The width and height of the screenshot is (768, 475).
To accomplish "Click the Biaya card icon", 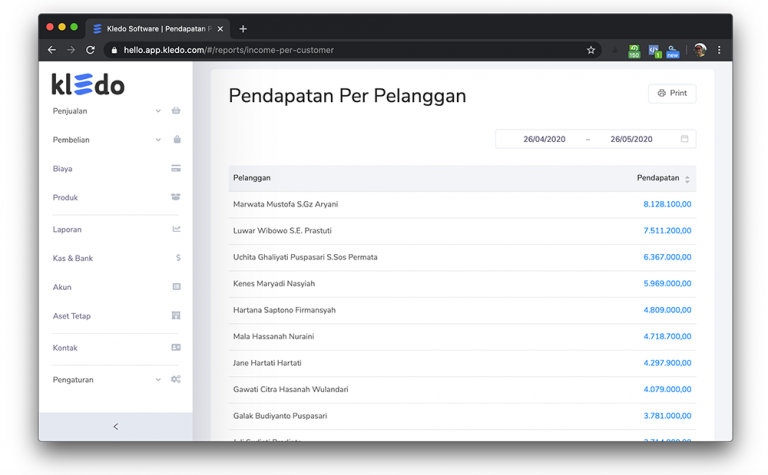I will (x=176, y=168).
